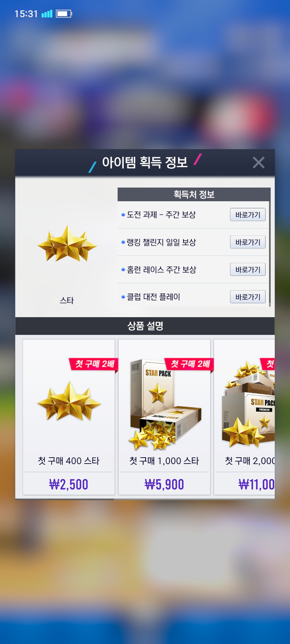The width and height of the screenshot is (290, 644).
Task: Click the large gold 스타 item icon
Action: point(67,244)
